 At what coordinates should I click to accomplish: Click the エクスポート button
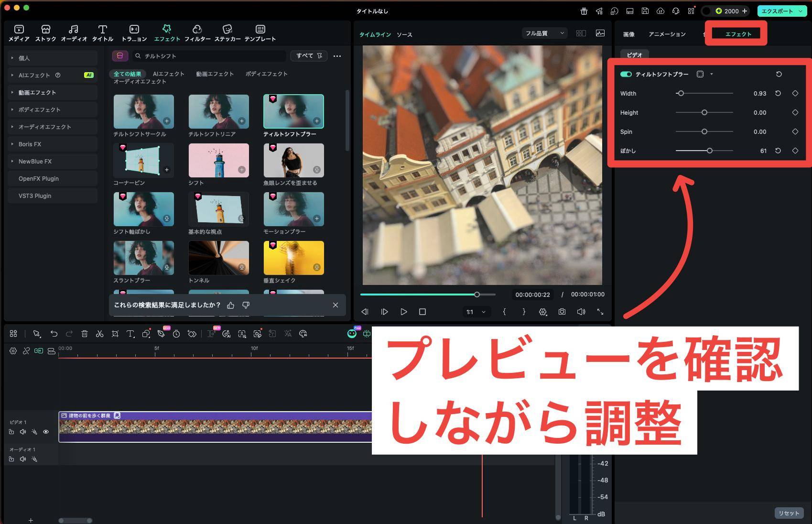click(782, 11)
